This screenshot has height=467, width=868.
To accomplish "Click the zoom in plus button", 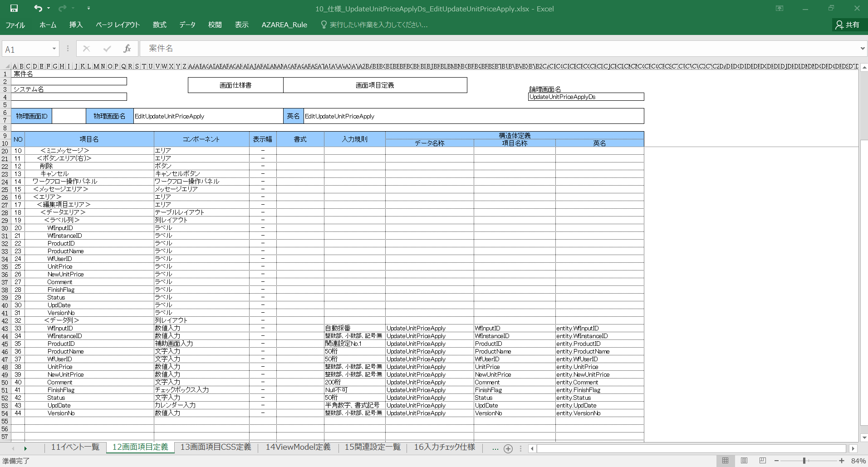I will point(842,461).
